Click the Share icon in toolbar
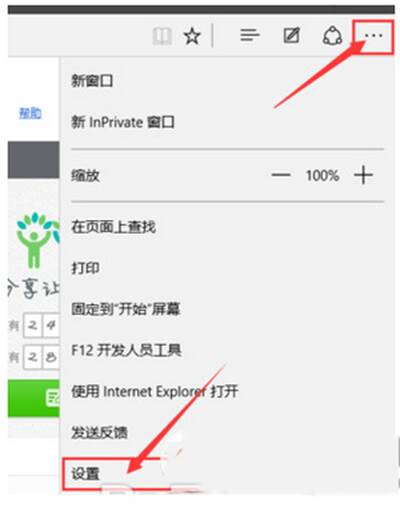Image resolution: width=400 pixels, height=507 pixels. 332,35
